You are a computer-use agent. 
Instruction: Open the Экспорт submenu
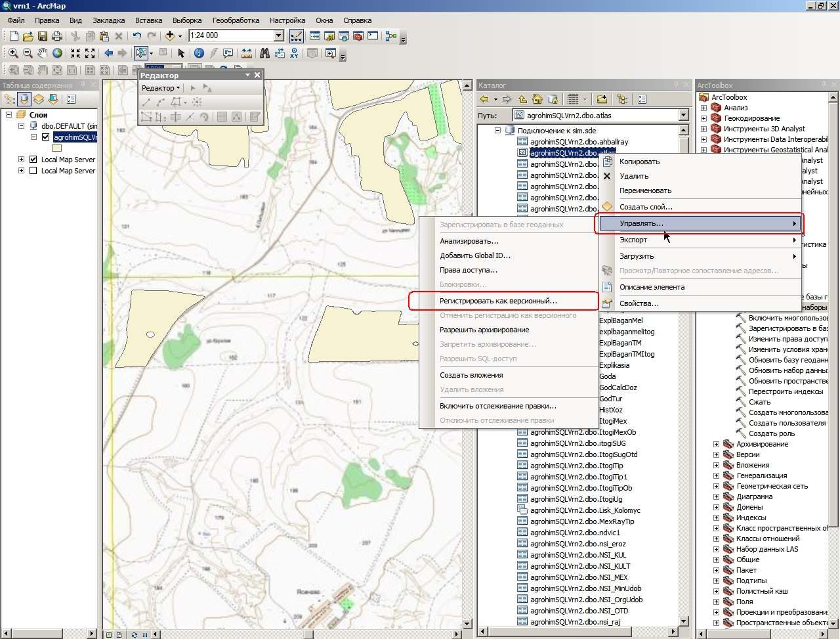[x=700, y=240]
